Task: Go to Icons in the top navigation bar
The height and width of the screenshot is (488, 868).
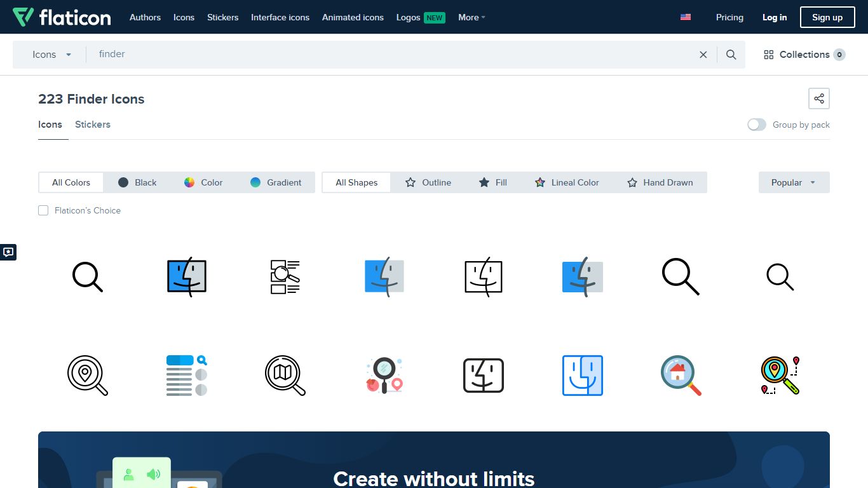Action: pos(184,17)
